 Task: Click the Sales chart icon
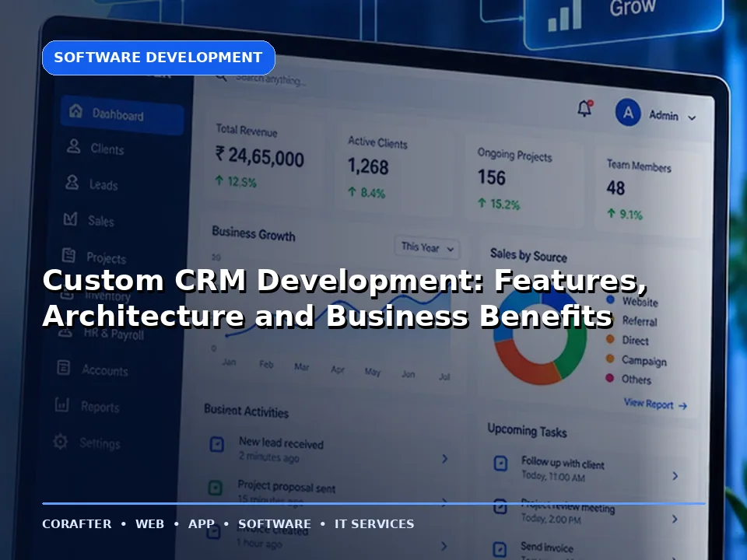point(71,219)
